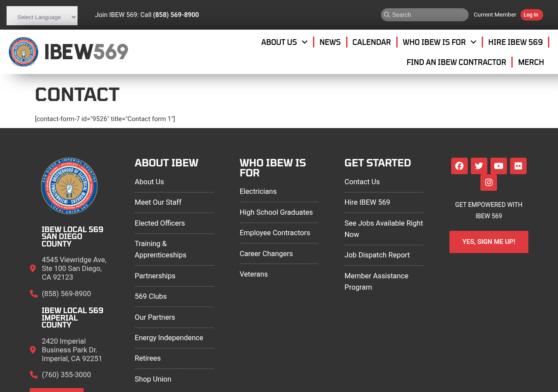Expand the Who IBEW Is For chevron
558x392 pixels.
click(473, 42)
